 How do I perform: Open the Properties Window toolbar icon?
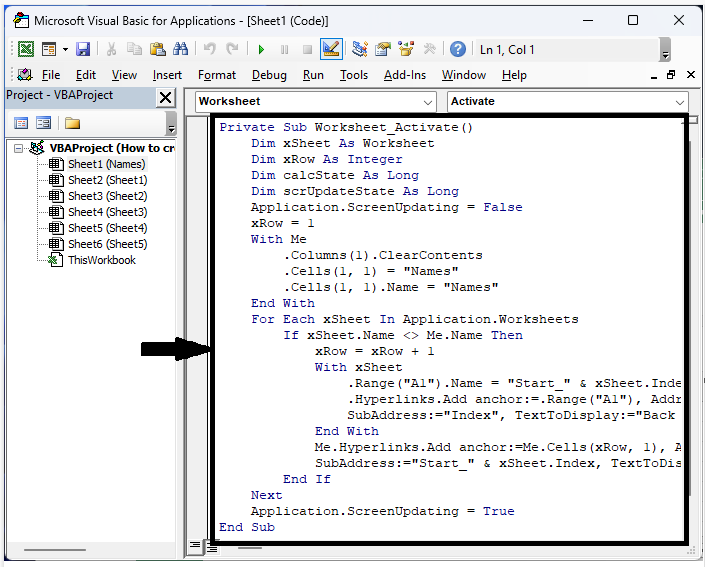[383, 49]
